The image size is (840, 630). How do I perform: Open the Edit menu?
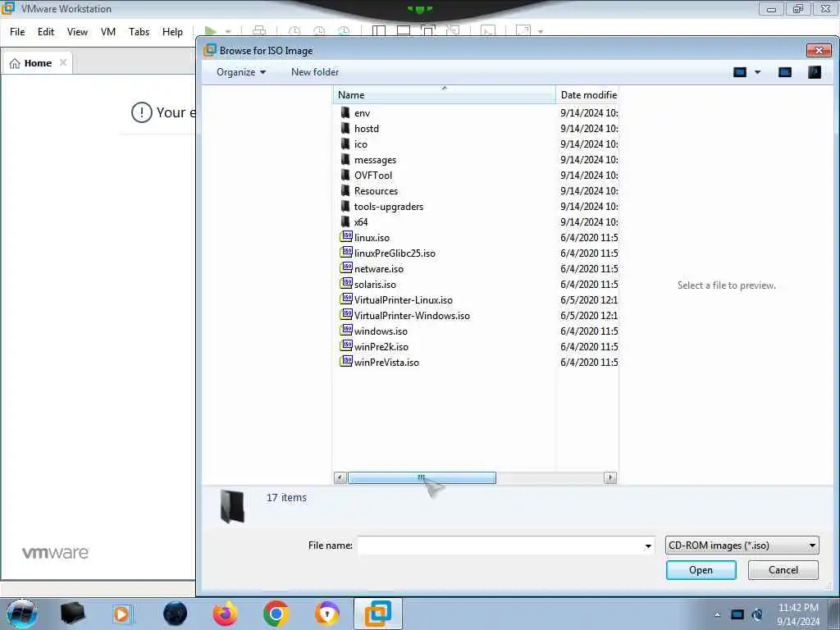pos(46,32)
